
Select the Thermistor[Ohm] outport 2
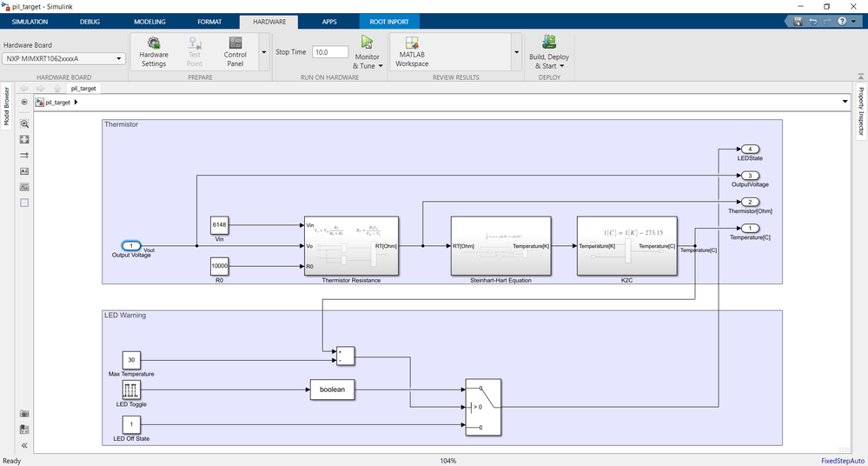[750, 203]
